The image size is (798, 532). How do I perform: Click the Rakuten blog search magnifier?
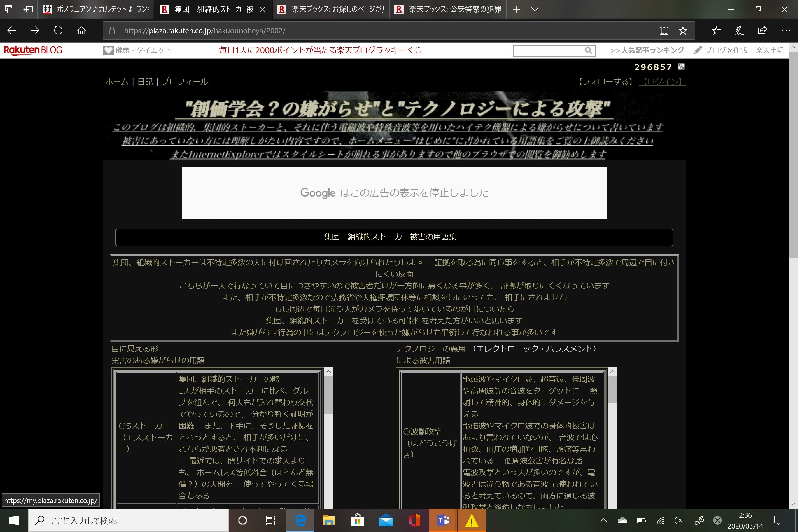click(588, 50)
